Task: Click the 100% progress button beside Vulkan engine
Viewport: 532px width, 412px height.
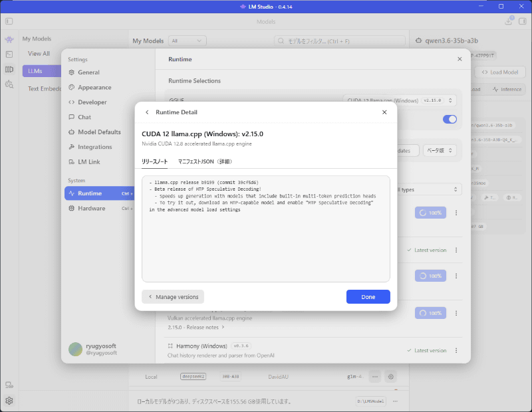Action: click(430, 314)
